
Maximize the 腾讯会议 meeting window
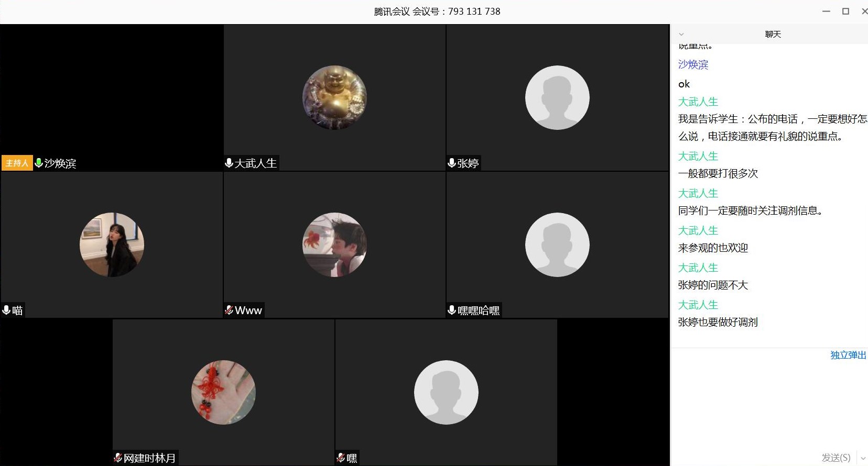(x=845, y=11)
